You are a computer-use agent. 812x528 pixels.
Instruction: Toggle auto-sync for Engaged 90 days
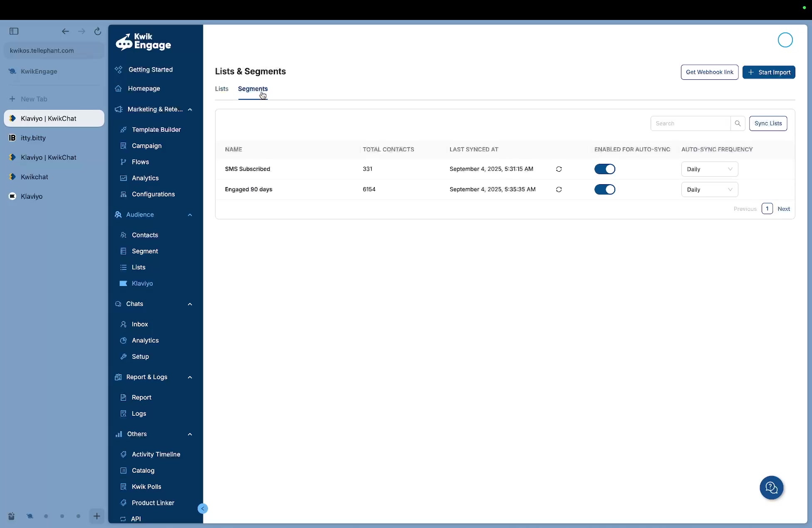(x=605, y=190)
